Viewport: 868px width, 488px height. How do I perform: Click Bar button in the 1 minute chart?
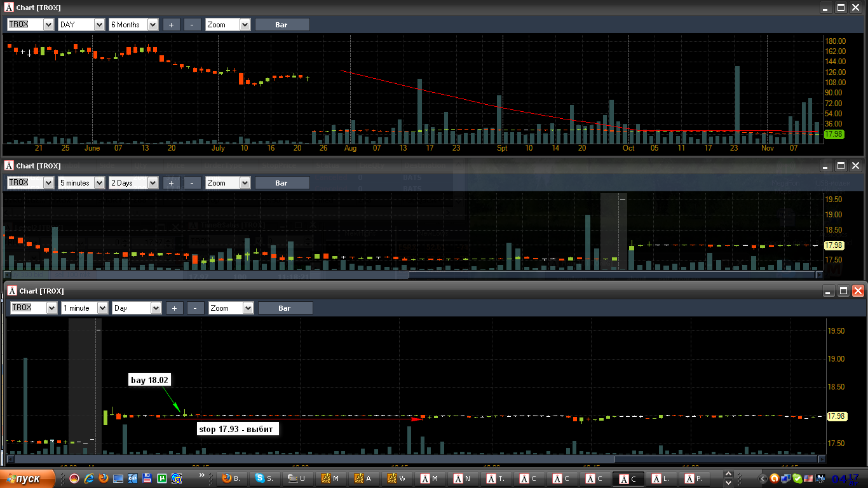[285, 308]
